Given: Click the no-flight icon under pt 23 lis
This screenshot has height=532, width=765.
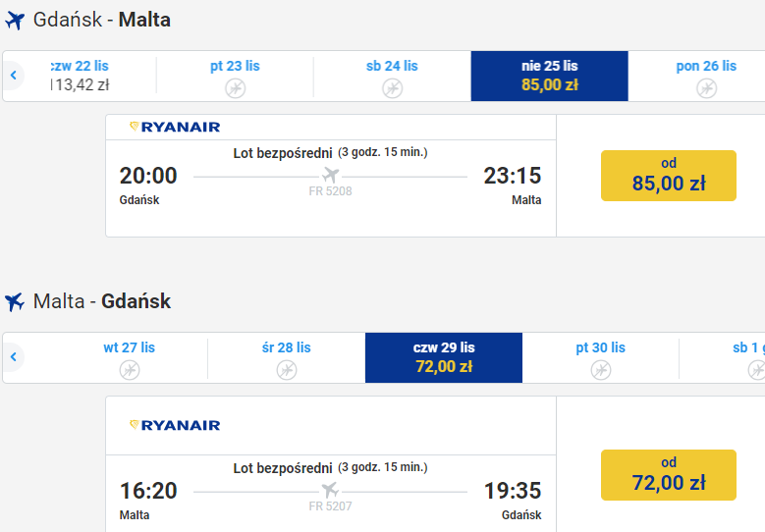Looking at the screenshot, I should [x=235, y=88].
